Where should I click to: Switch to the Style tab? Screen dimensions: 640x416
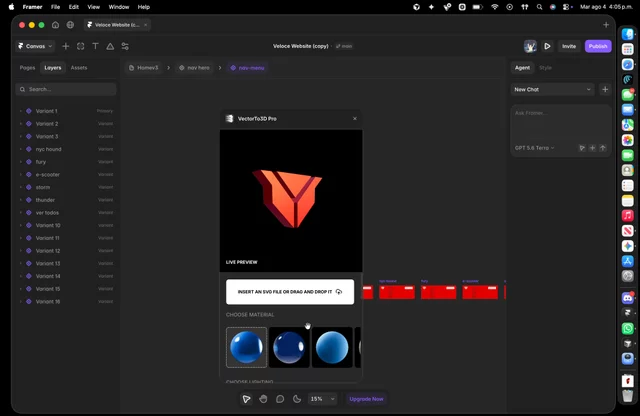(545, 68)
